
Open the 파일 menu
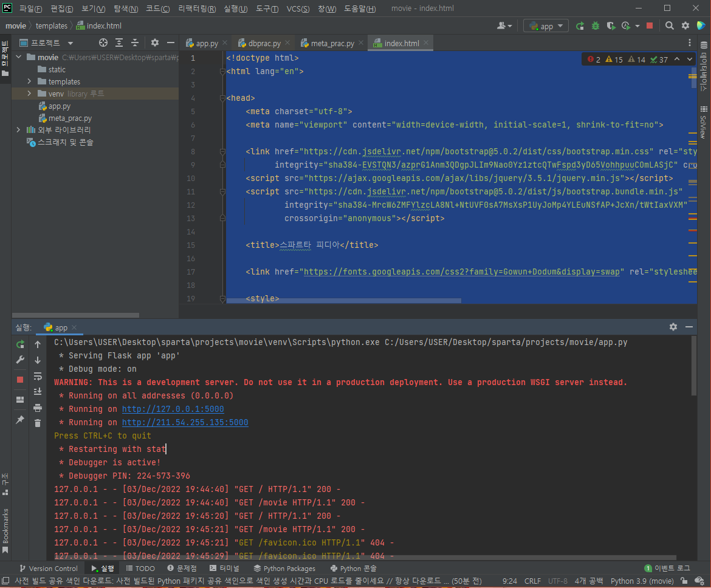[x=30, y=8]
